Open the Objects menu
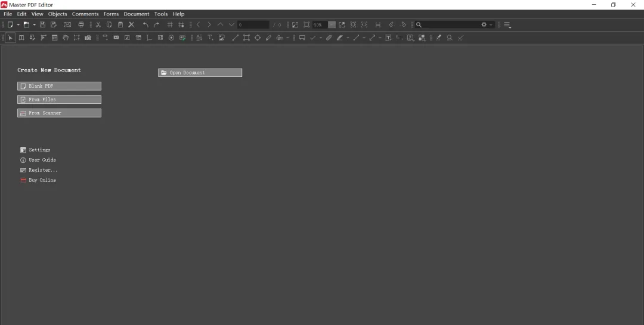The image size is (644, 325). click(57, 14)
